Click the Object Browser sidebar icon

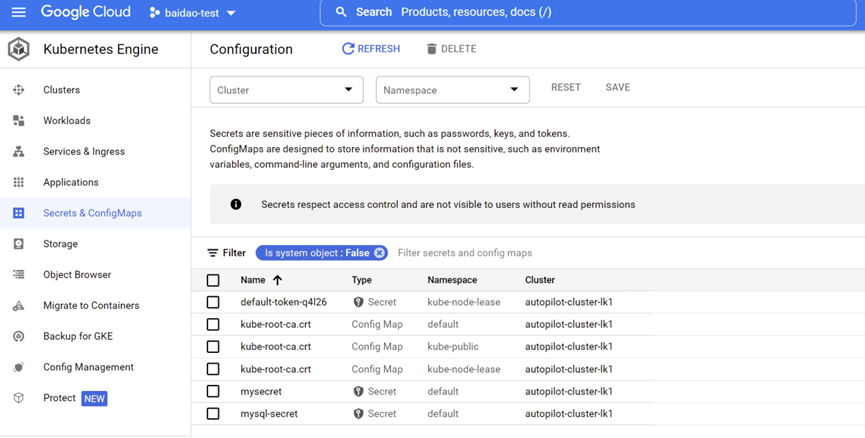(x=19, y=275)
